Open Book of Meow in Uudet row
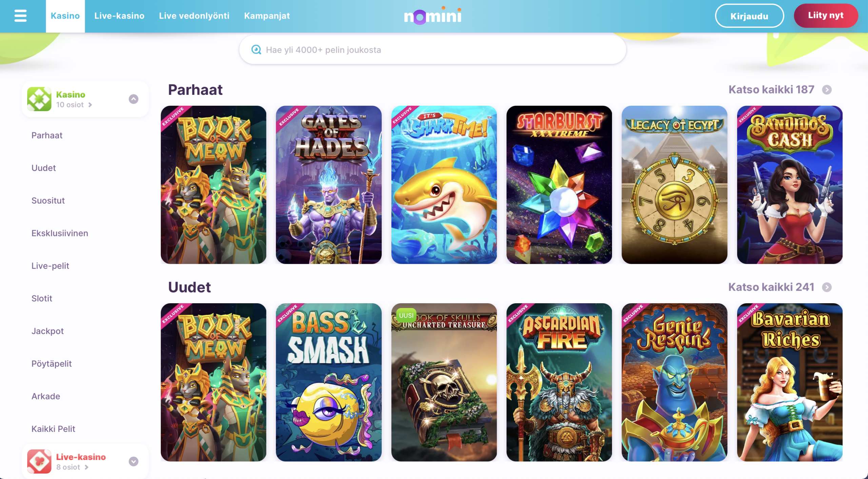The height and width of the screenshot is (479, 868). pos(213,382)
